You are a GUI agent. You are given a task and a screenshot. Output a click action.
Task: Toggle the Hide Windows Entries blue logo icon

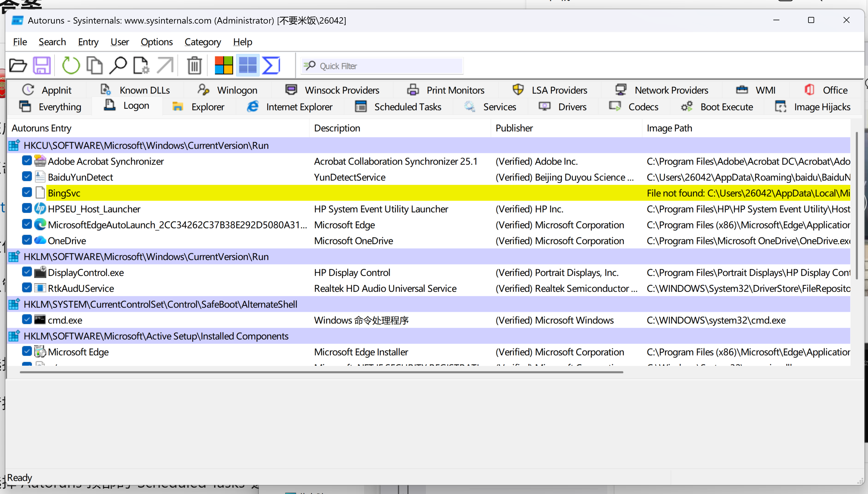(248, 65)
